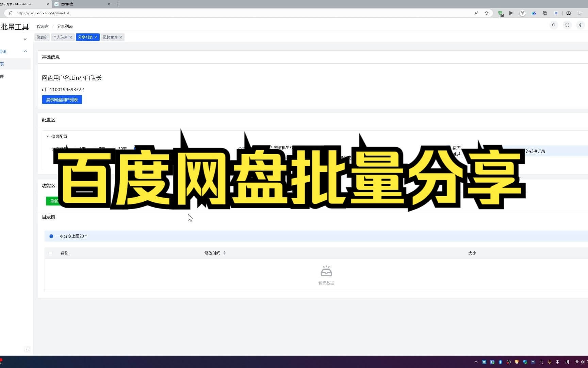Click the uk: 1100199593322 text
This screenshot has width=588, height=368.
[x=63, y=90]
